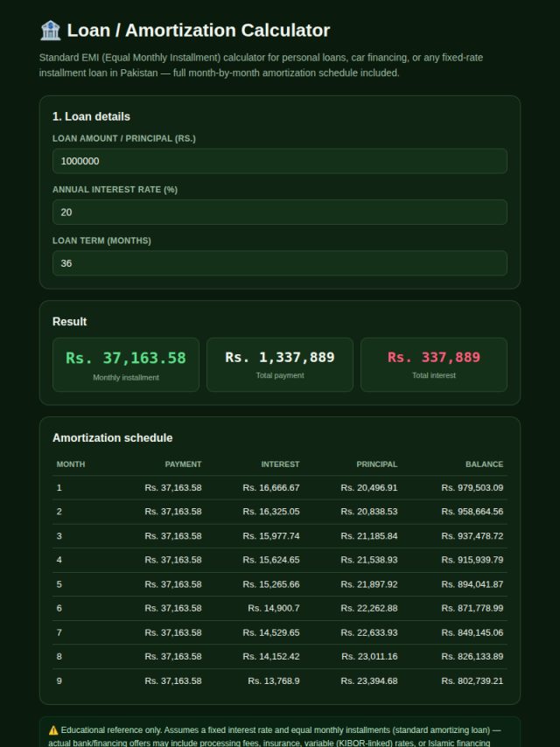Click the balance Rs. 915,939.79 cell

click(x=472, y=560)
